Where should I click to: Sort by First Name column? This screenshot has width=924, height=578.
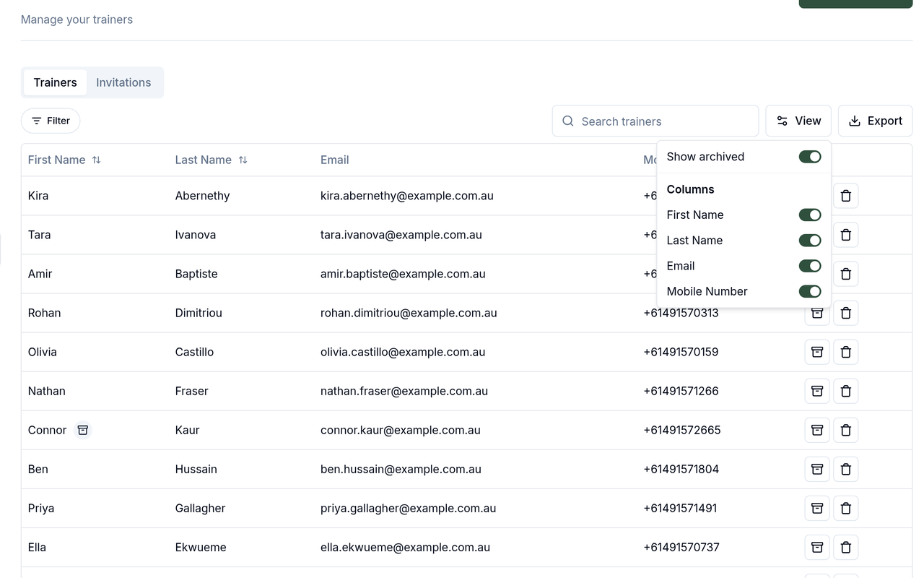coord(64,160)
